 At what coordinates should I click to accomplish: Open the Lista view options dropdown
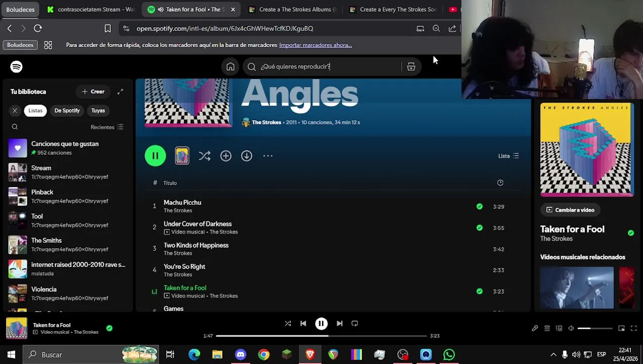(x=509, y=156)
